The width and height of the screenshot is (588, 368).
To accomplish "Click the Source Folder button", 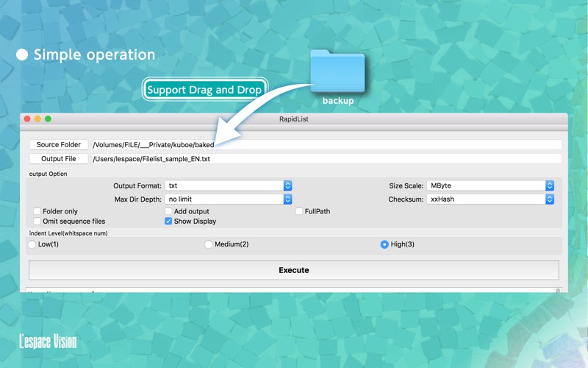I will click(59, 144).
